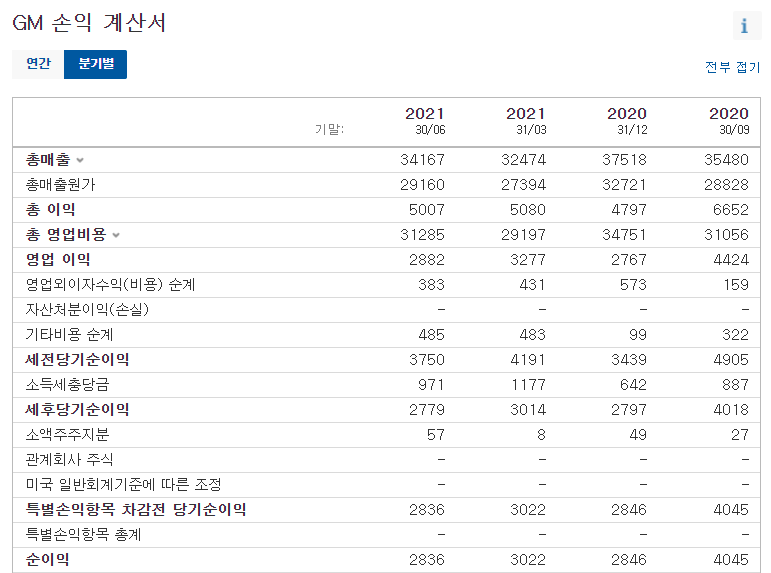Click the 소액주주지분 row label
771x573 pixels.
click(x=67, y=435)
